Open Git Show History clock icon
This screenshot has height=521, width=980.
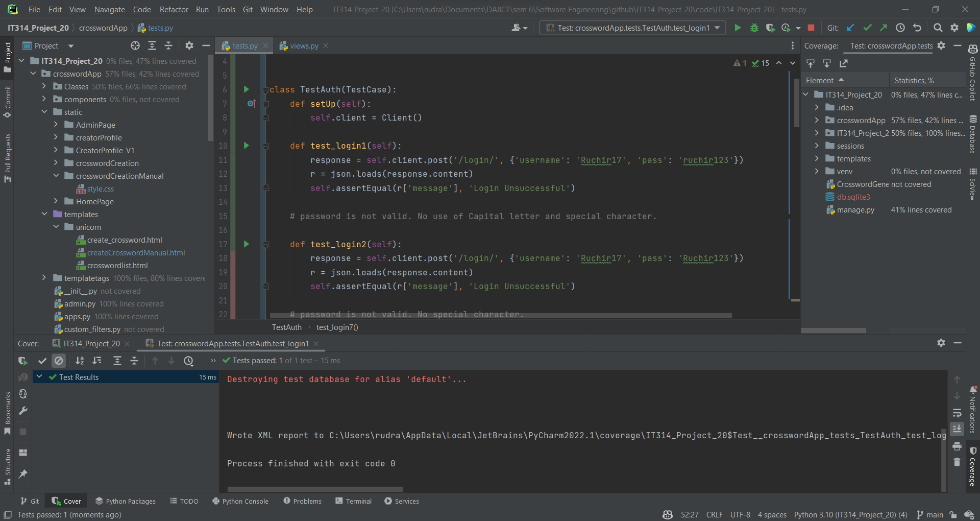click(900, 28)
